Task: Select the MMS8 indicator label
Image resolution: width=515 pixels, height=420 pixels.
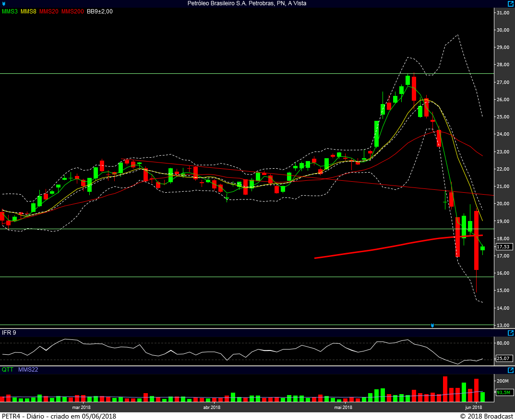Action: click(28, 12)
